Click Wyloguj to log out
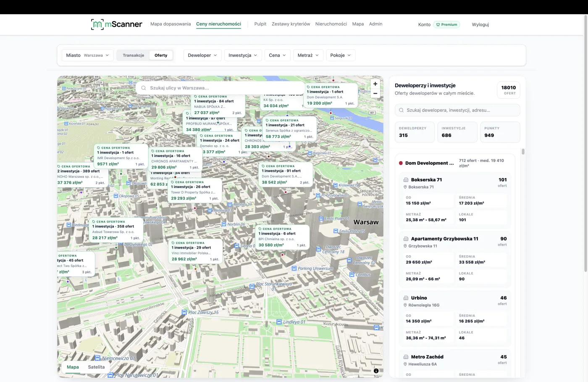The height and width of the screenshot is (382, 588). click(x=480, y=24)
